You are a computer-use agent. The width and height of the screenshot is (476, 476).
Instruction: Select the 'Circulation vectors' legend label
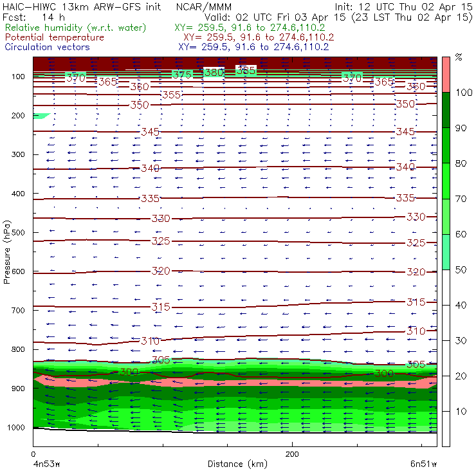(x=47, y=47)
